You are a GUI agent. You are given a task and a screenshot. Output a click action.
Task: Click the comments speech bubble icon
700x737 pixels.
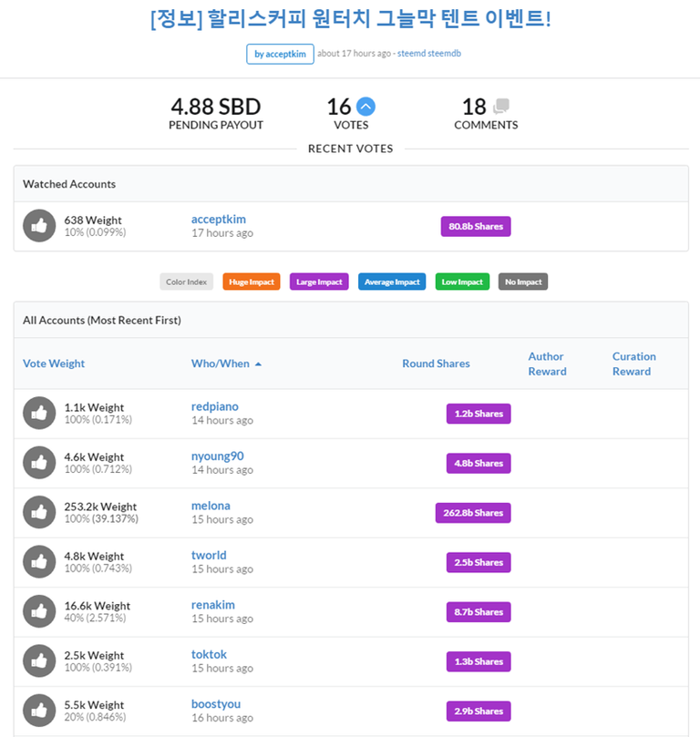tap(500, 107)
